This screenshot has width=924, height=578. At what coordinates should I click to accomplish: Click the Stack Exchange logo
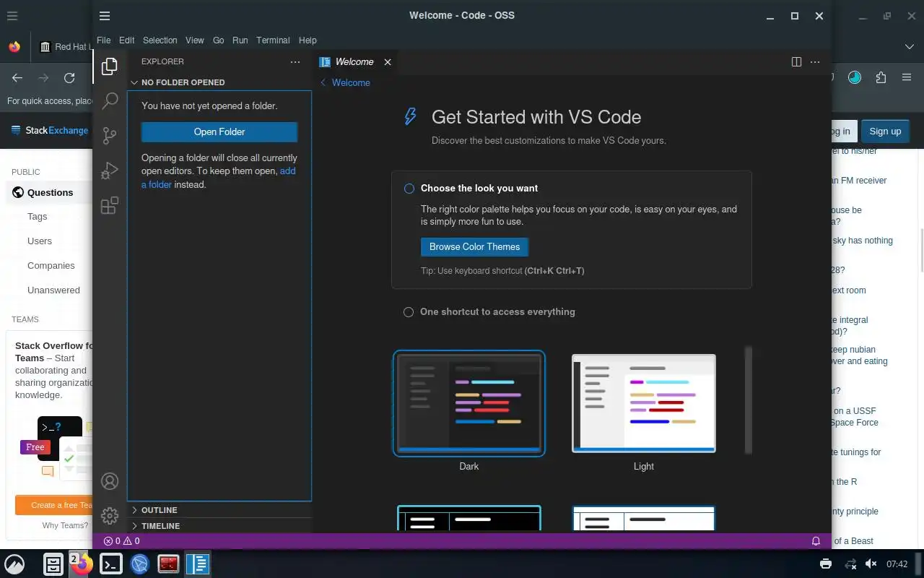tap(50, 131)
